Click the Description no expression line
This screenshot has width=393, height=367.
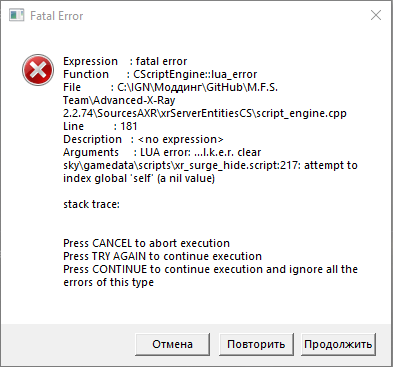143,139
